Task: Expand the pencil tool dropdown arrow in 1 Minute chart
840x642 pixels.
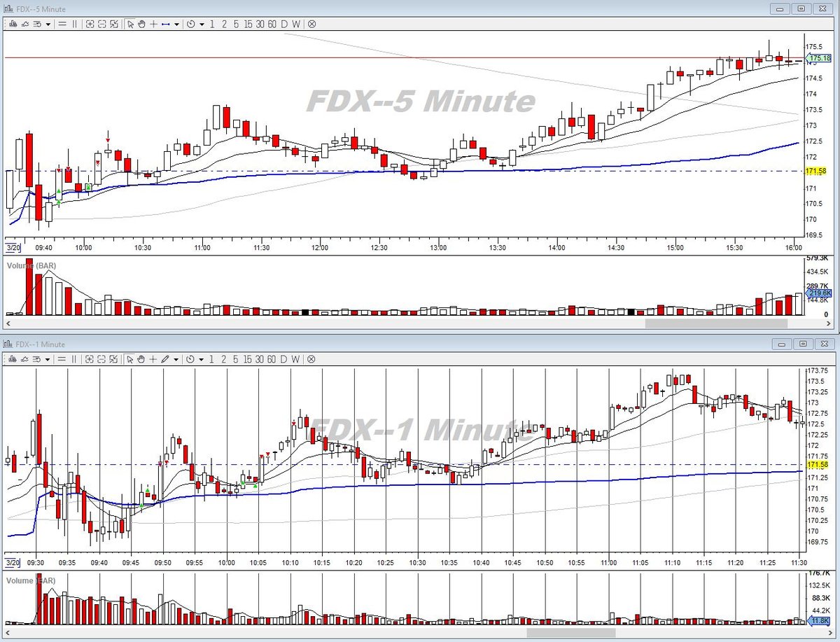Action: [x=176, y=360]
